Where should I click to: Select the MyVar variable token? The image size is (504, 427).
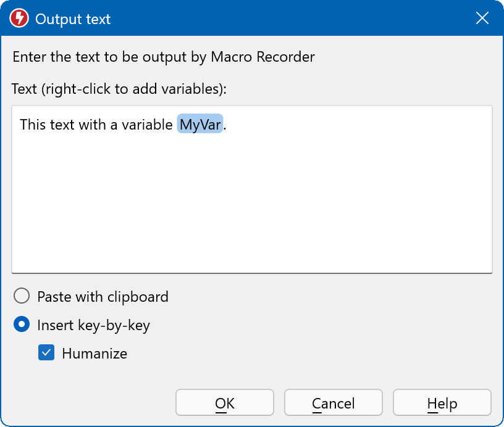pos(199,124)
